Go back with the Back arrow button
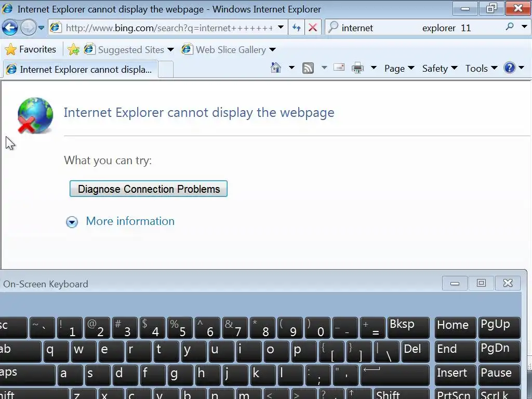Screen dimensions: 532x399 (x=10, y=28)
